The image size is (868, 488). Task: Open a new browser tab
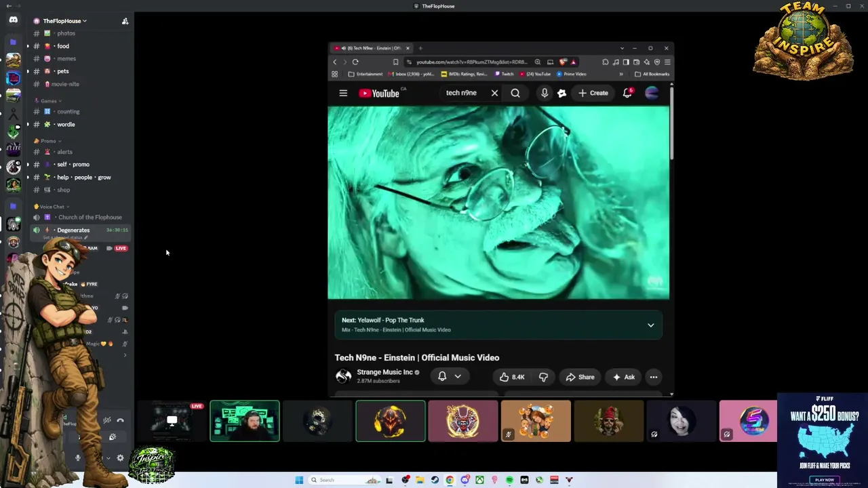point(420,48)
